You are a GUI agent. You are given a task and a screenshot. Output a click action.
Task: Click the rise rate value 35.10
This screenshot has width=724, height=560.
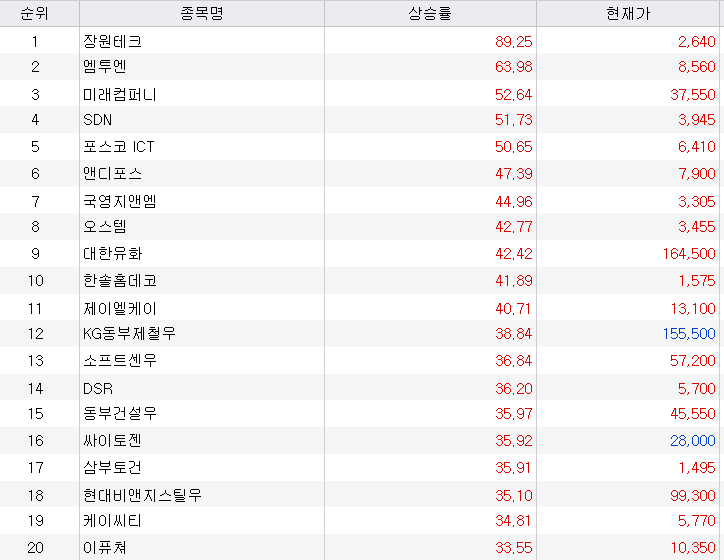513,495
